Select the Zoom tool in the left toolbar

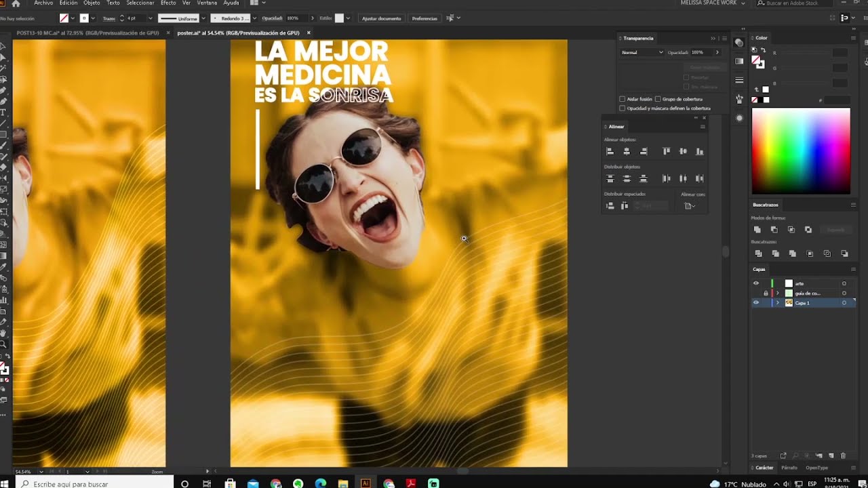(x=3, y=344)
